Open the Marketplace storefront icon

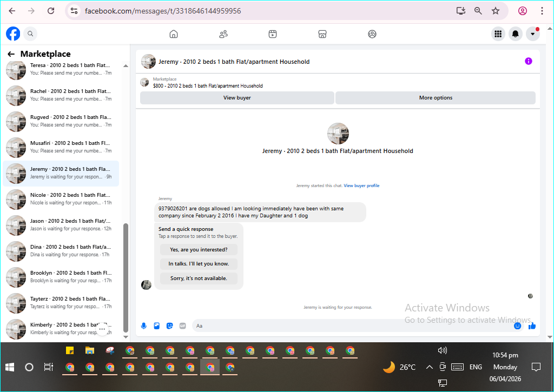point(322,34)
